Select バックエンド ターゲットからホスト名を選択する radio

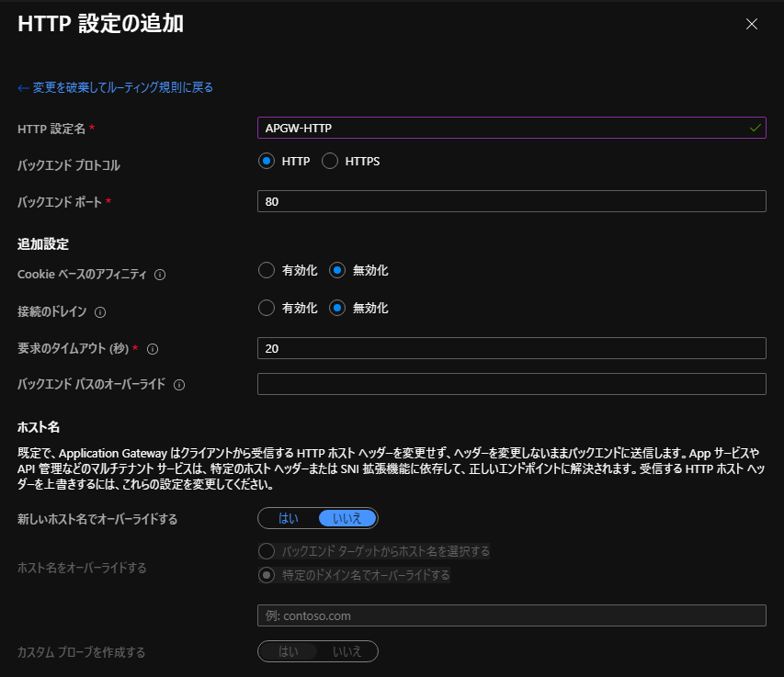click(267, 551)
